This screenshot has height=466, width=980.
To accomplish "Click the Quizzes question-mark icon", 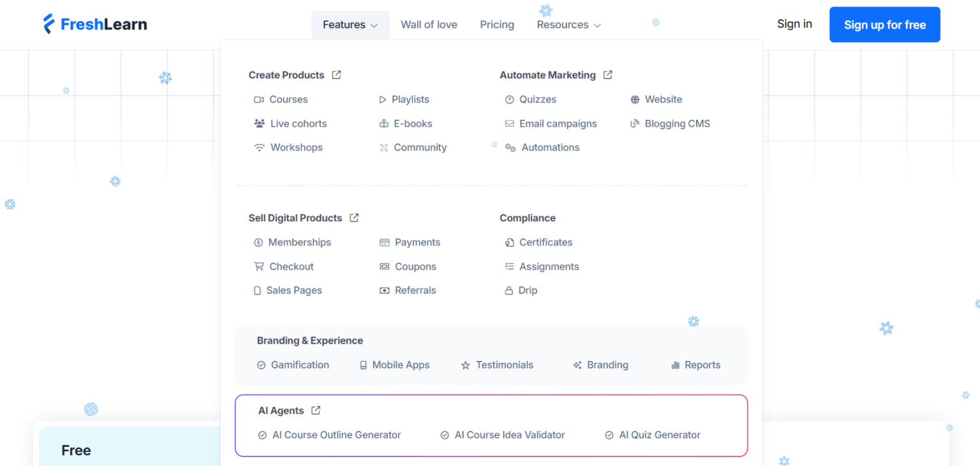I will (509, 99).
